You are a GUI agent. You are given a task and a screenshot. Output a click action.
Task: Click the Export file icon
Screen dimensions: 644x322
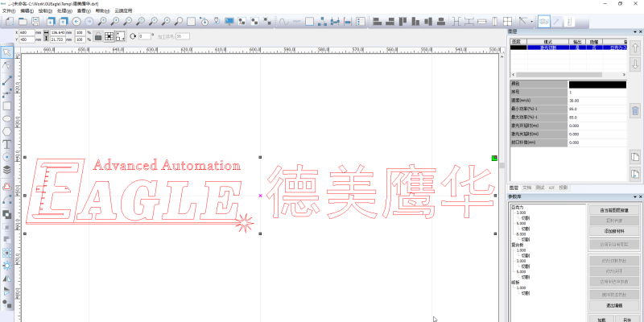pyautogui.click(x=63, y=22)
